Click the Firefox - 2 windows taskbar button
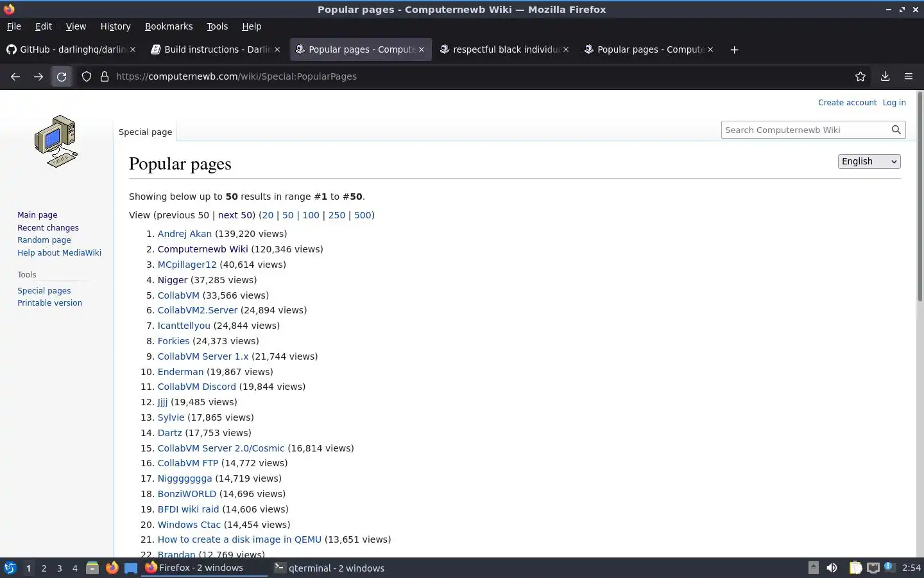The width and height of the screenshot is (924, 578). coord(204,568)
